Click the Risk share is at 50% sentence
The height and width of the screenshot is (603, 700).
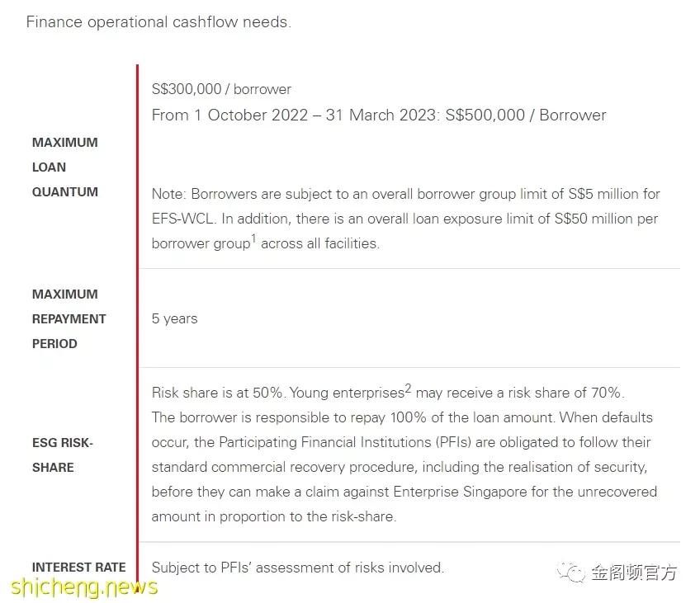coord(218,393)
